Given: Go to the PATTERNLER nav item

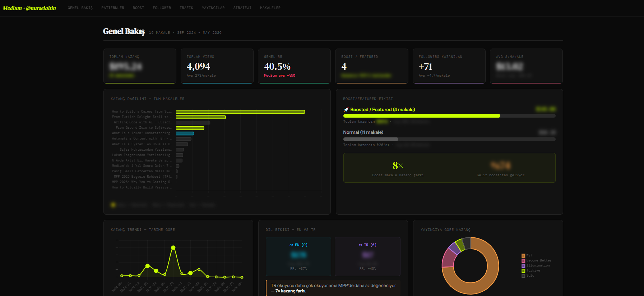Looking at the screenshot, I should pyautogui.click(x=113, y=8).
